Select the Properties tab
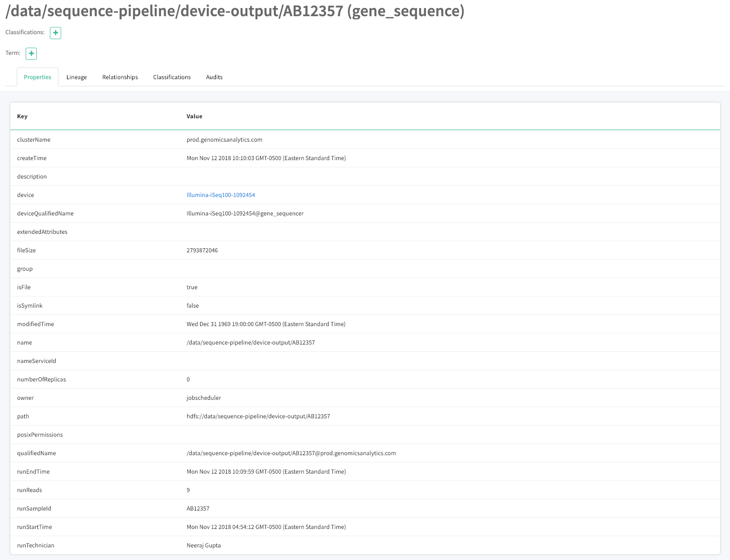This screenshot has height=560, width=730. [x=37, y=77]
